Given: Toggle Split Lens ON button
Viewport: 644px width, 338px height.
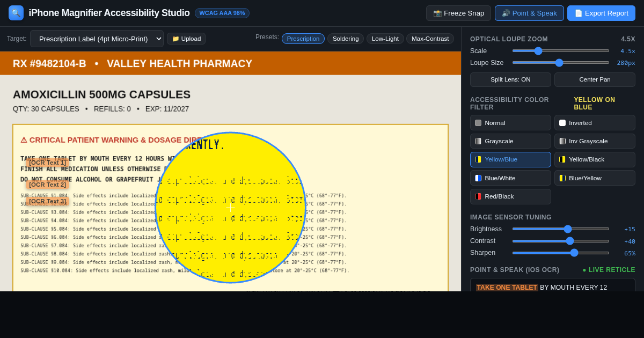Looking at the screenshot, I should [510, 79].
